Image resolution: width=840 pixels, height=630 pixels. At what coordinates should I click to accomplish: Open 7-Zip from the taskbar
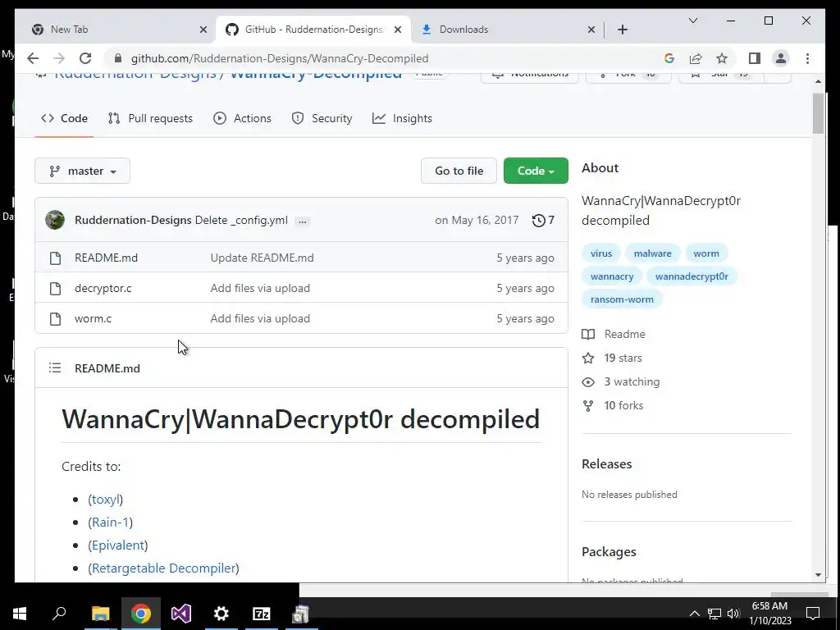coord(262,614)
